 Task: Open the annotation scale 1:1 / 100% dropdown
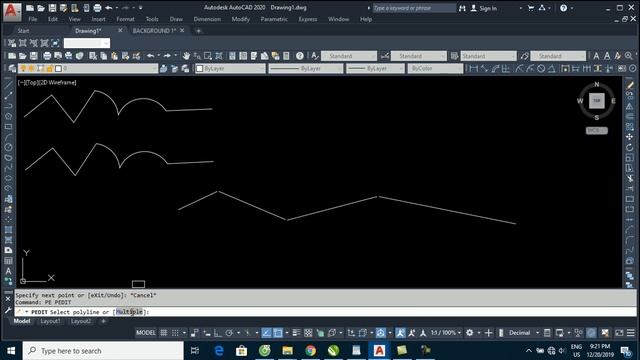446,333
